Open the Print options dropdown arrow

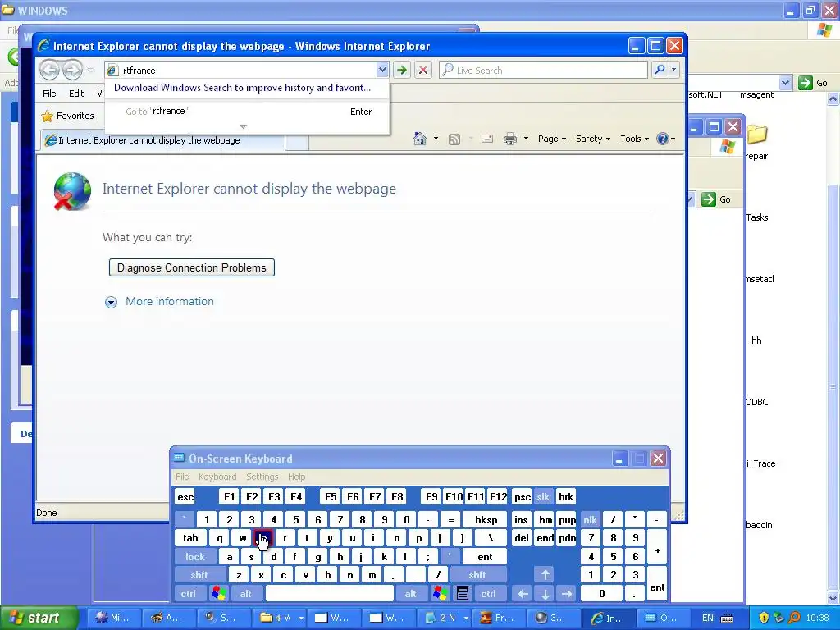click(526, 139)
